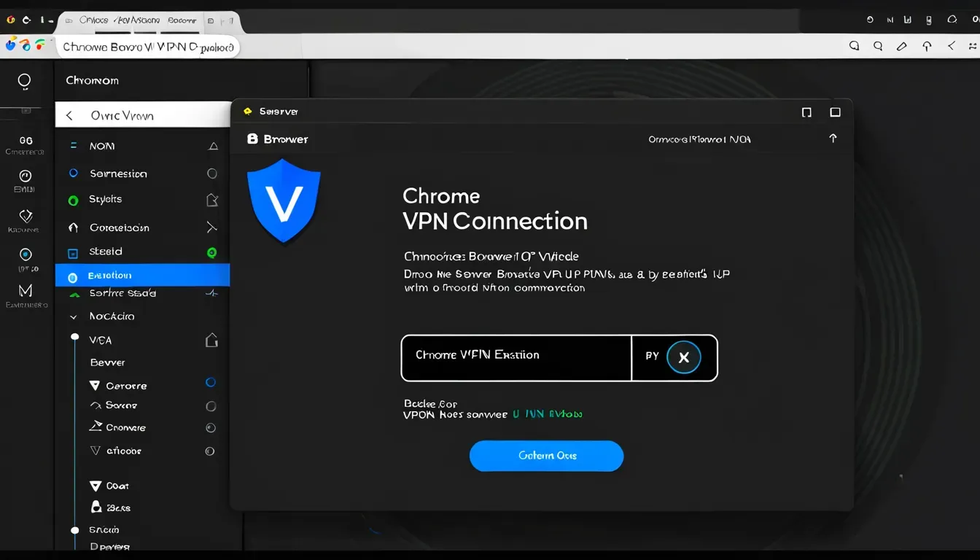Click the green caret beside Sarhre Ssa'a
980x560 pixels.
[74, 295]
